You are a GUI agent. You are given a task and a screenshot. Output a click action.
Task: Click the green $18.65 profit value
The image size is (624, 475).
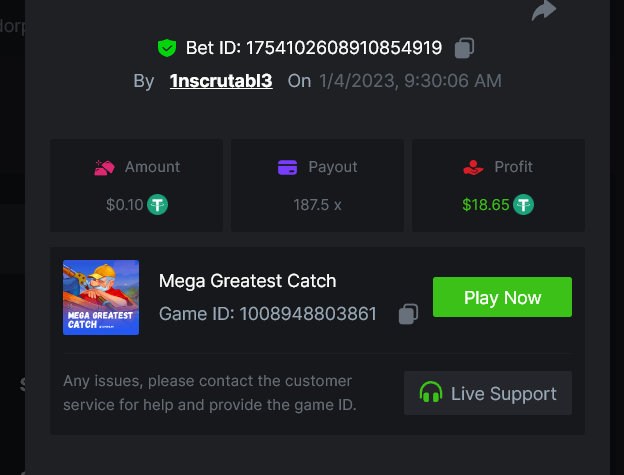486,204
